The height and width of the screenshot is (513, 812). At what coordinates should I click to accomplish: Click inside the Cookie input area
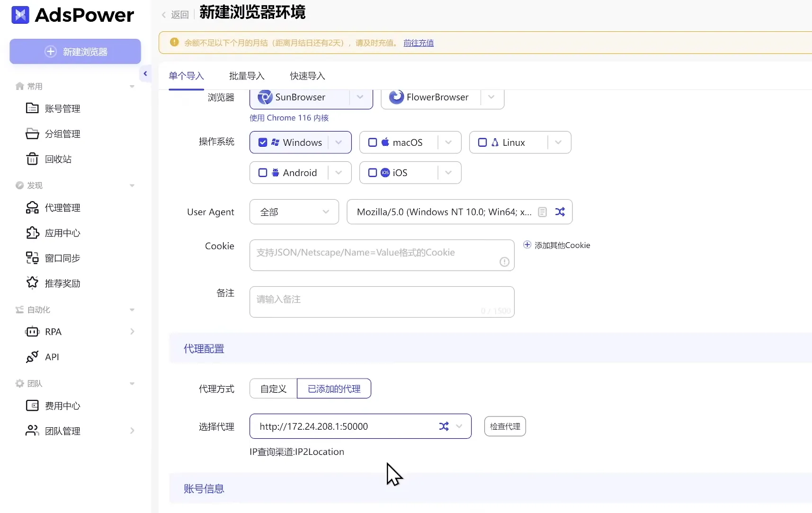(382, 255)
